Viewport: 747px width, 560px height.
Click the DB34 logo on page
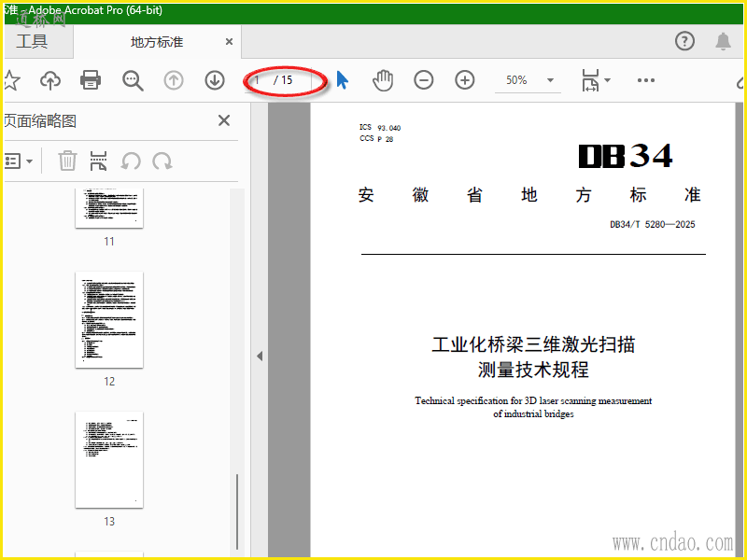[x=625, y=155]
